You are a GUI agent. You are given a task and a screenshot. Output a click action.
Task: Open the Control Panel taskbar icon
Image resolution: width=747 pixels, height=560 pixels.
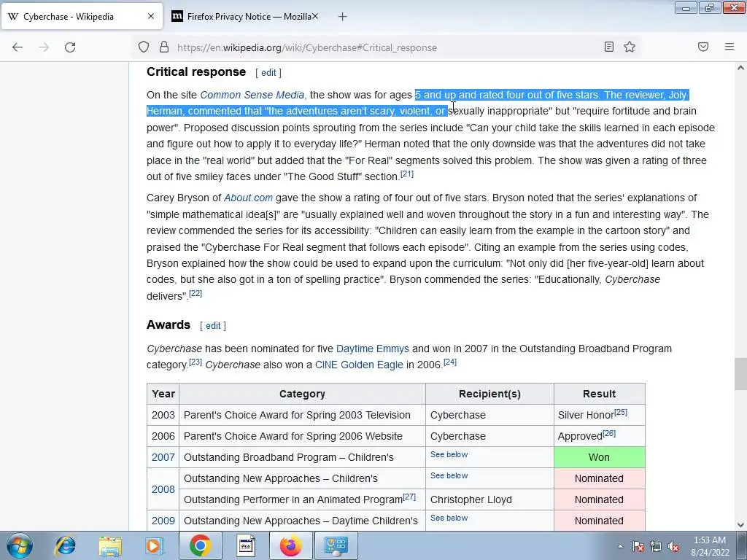(x=336, y=545)
